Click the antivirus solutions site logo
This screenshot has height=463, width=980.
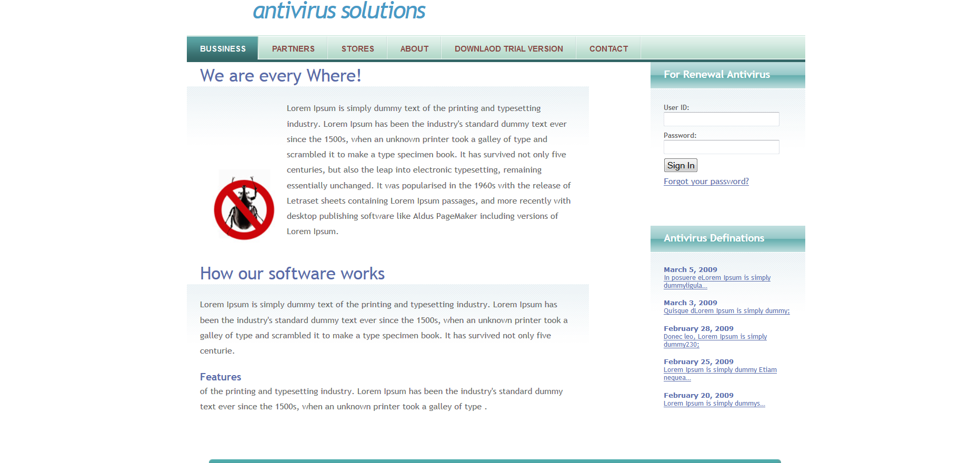point(339,11)
